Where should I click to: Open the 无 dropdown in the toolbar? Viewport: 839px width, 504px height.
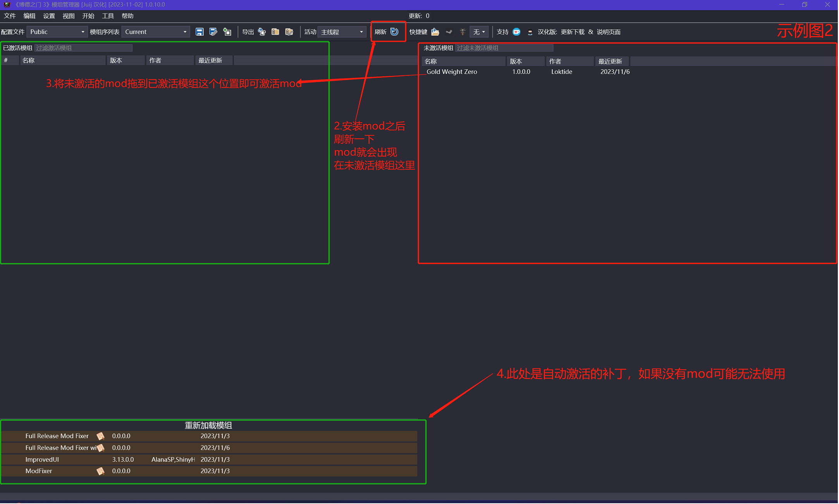(x=480, y=32)
